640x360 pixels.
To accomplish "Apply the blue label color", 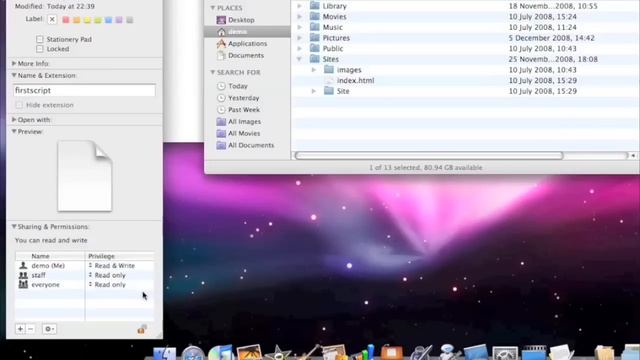I will (x=108, y=20).
